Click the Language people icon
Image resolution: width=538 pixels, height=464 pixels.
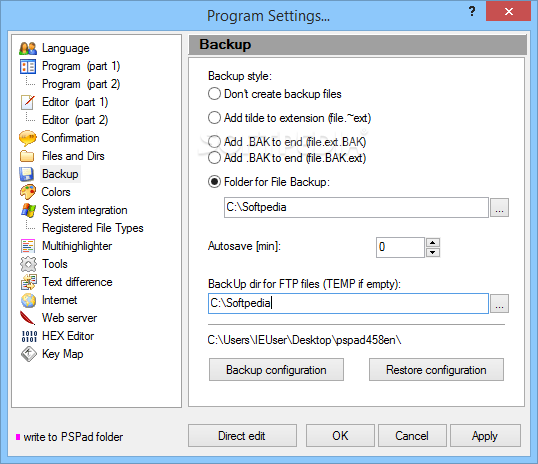pyautogui.click(x=28, y=48)
